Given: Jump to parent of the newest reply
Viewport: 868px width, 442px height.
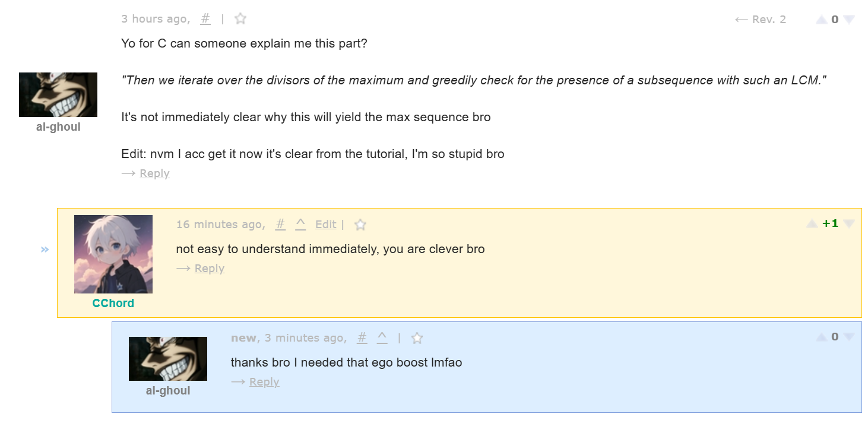Looking at the screenshot, I should [x=382, y=338].
